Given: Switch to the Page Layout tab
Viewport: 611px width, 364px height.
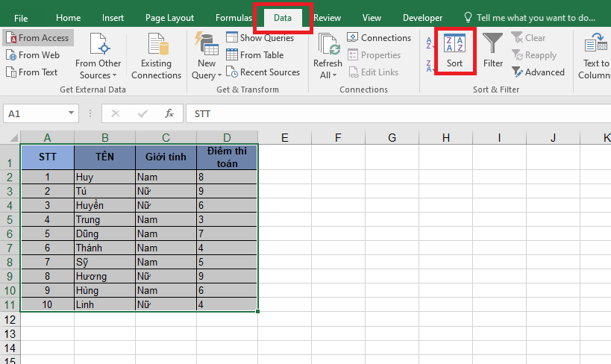Looking at the screenshot, I should tap(169, 18).
